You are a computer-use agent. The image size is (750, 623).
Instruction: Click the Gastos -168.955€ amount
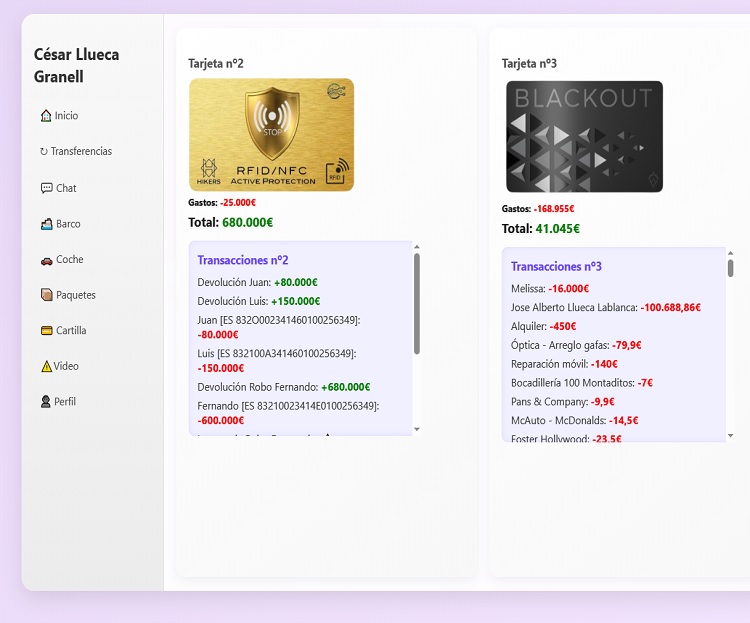pyautogui.click(x=554, y=209)
